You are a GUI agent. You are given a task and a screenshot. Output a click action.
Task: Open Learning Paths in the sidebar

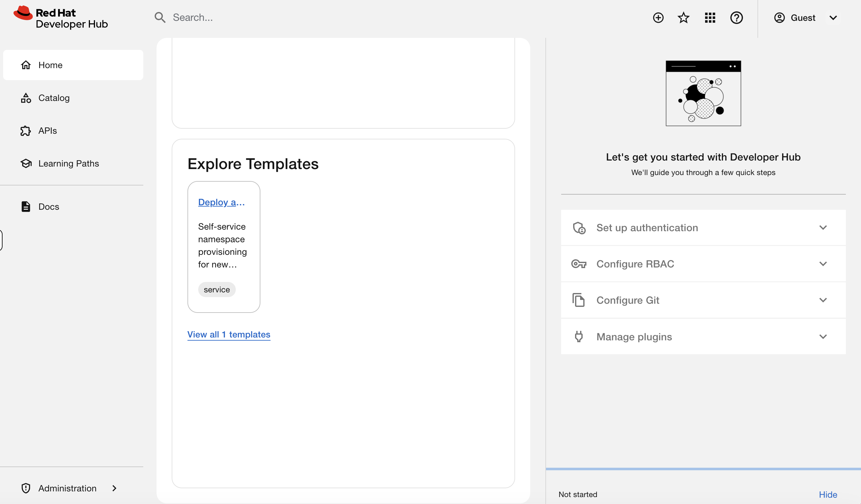click(x=73, y=163)
